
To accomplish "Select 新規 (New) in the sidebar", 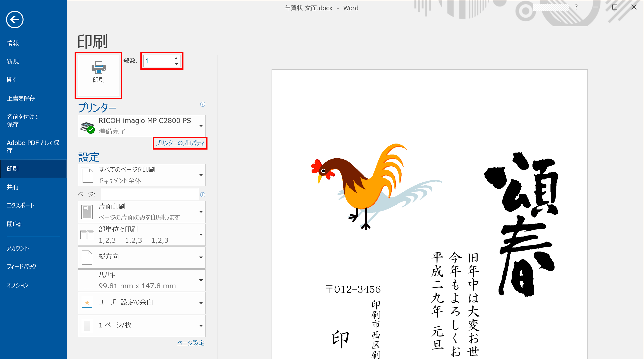I will coord(33,61).
